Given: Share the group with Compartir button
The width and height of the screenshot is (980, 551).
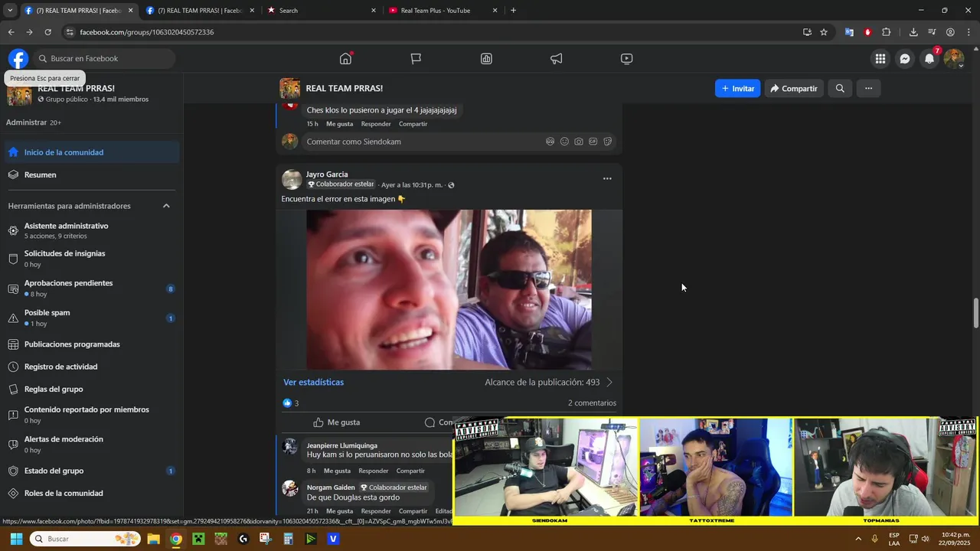Looking at the screenshot, I should pyautogui.click(x=794, y=88).
